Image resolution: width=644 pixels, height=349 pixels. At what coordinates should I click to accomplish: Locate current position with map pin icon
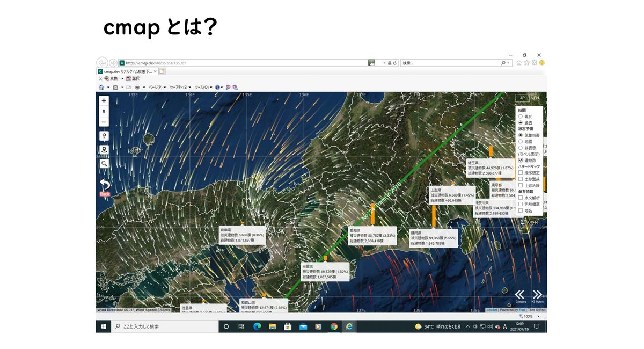pos(104,150)
